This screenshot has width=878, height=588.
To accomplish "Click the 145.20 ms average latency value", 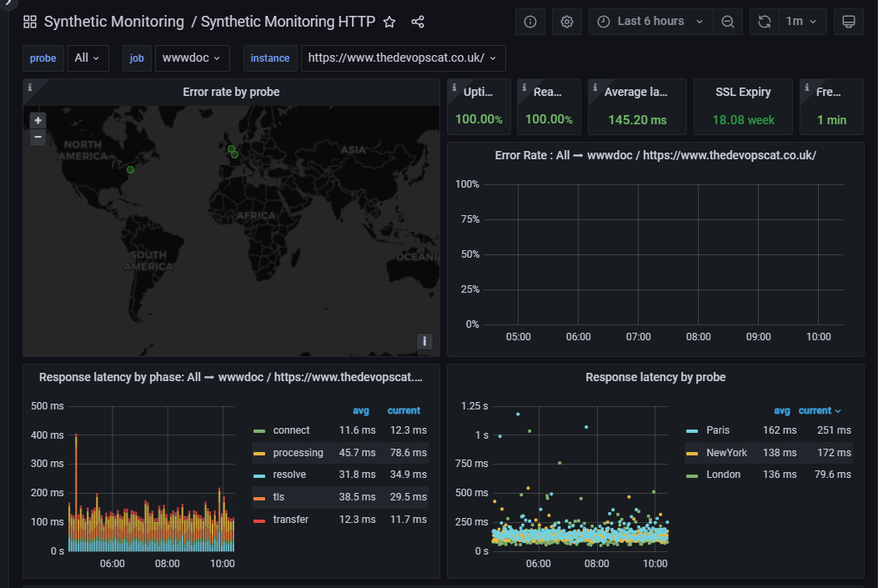I will [637, 120].
